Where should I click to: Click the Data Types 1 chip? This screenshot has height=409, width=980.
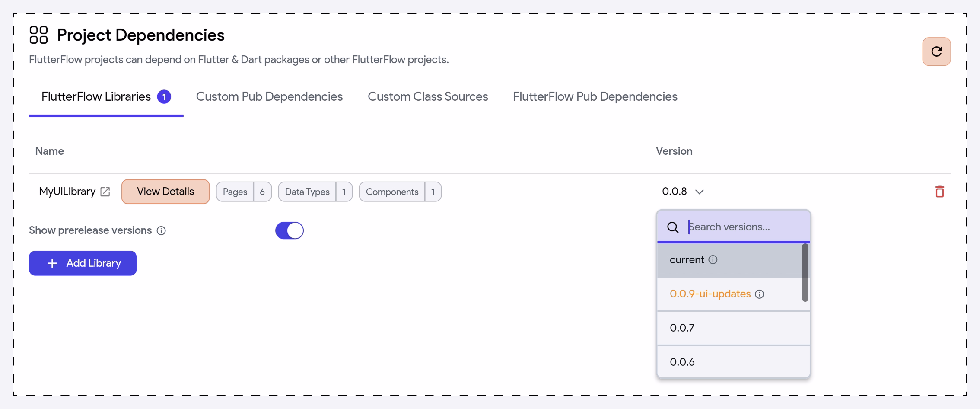(315, 192)
